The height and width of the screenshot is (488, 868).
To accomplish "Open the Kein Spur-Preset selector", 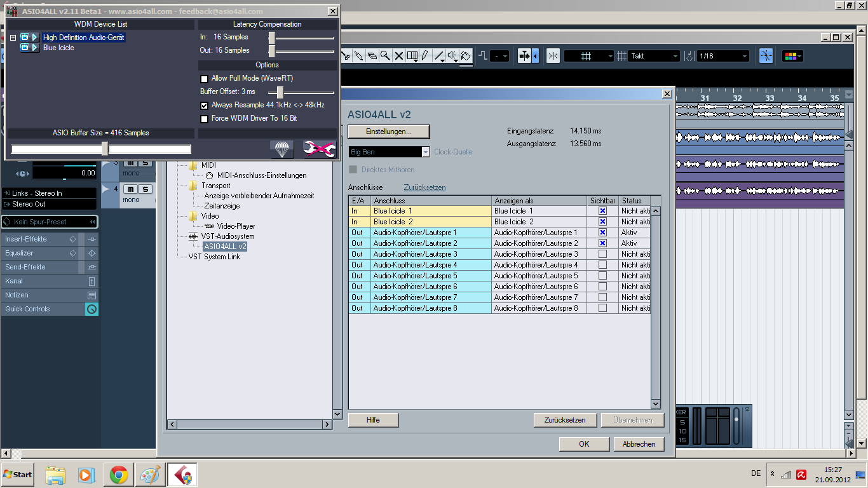I will tap(50, 222).
